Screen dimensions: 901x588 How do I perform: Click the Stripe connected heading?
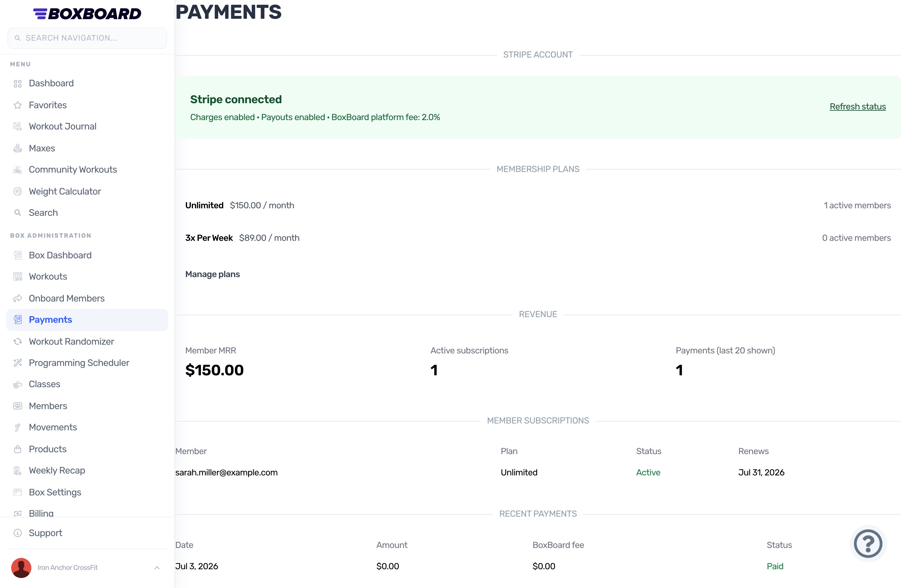236,99
